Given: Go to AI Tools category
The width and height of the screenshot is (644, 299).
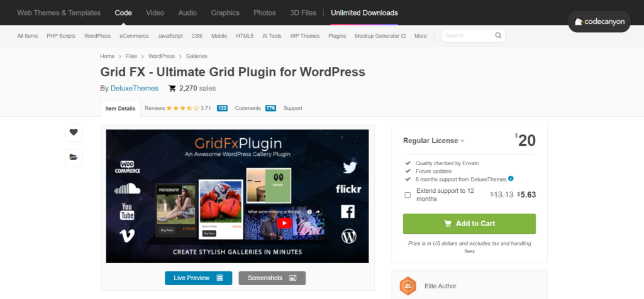Looking at the screenshot, I should pyautogui.click(x=272, y=36).
